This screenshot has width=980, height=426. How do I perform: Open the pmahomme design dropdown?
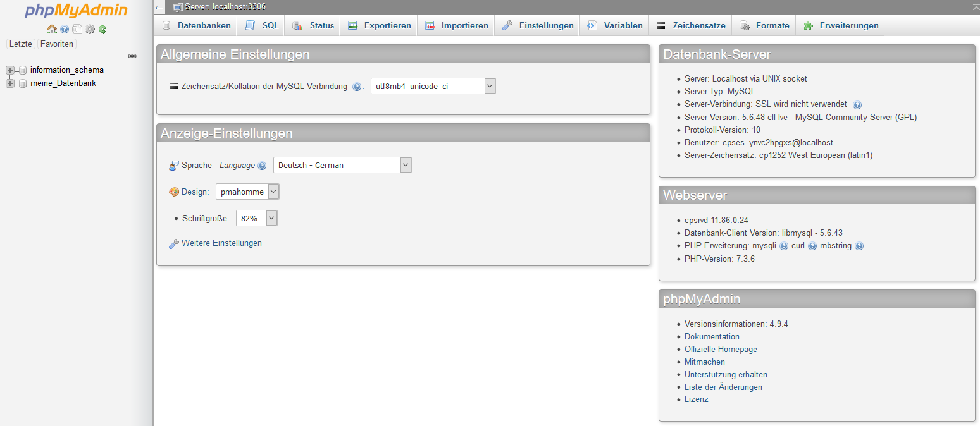point(247,192)
